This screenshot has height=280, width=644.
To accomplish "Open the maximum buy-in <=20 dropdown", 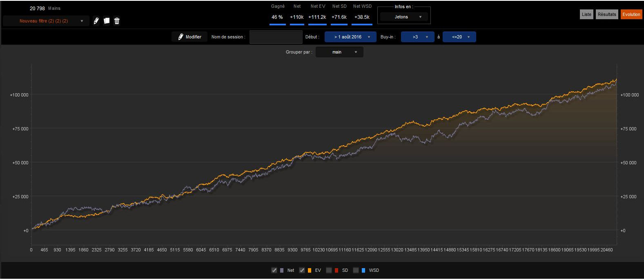I will tap(459, 37).
